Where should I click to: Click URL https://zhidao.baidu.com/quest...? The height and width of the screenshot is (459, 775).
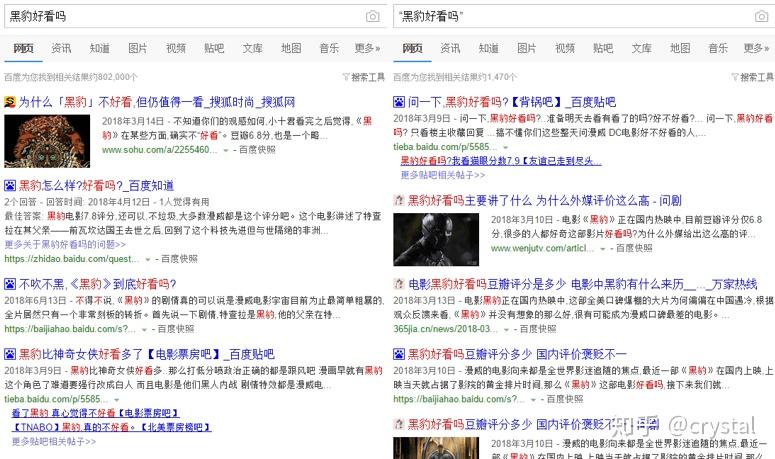(x=72, y=259)
